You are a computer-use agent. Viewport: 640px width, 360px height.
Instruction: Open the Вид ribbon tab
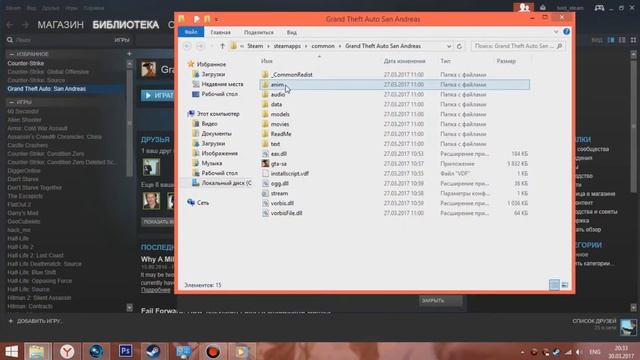(291, 32)
